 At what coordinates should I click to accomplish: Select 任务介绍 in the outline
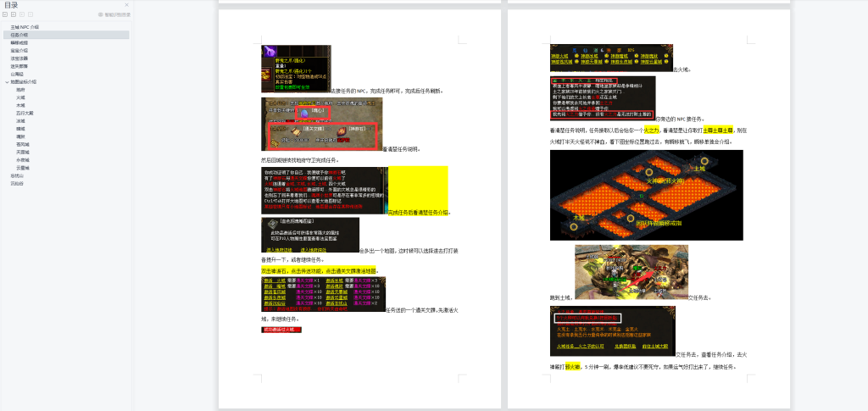click(19, 35)
